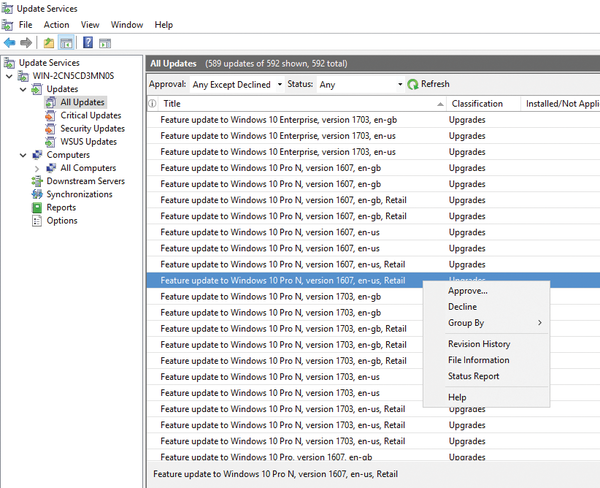Image resolution: width=600 pixels, height=488 pixels.
Task: Click the MMC icon beside File menu
Action: tap(7, 25)
